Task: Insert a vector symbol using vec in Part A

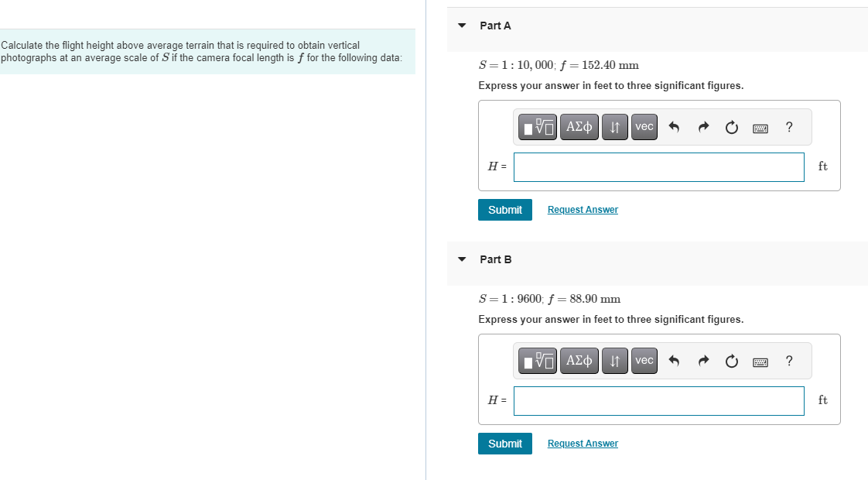Action: [644, 126]
